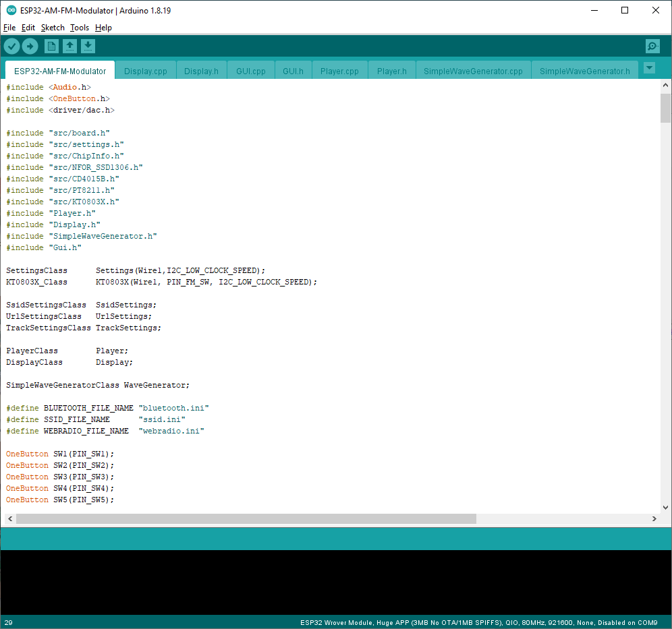
Task: Open the Help menu
Action: coord(103,28)
